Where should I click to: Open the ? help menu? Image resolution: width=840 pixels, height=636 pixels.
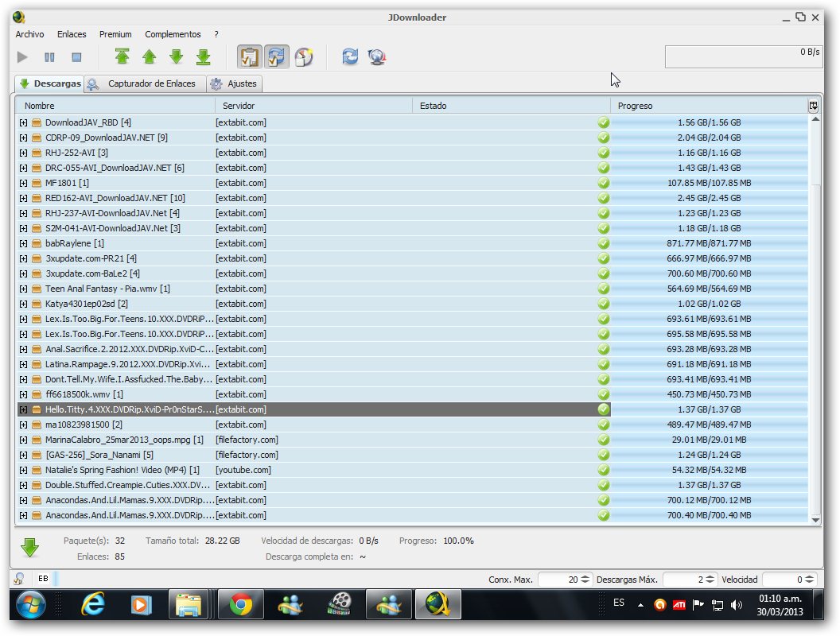[x=216, y=34]
